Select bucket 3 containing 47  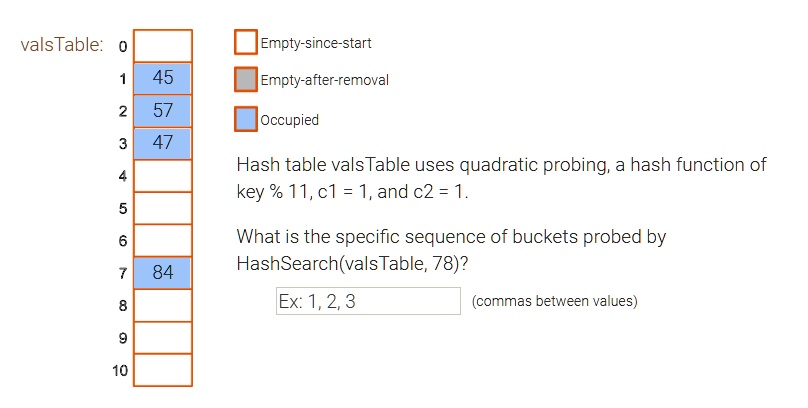coord(163,143)
